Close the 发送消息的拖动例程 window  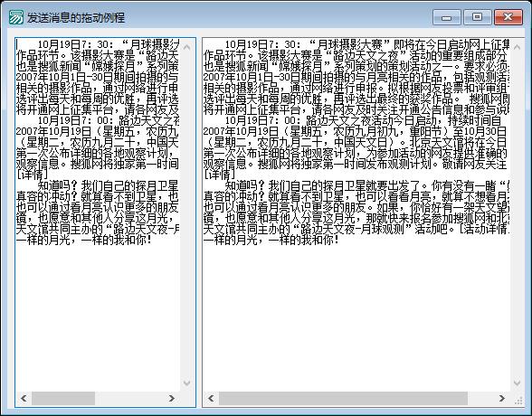(x=508, y=17)
